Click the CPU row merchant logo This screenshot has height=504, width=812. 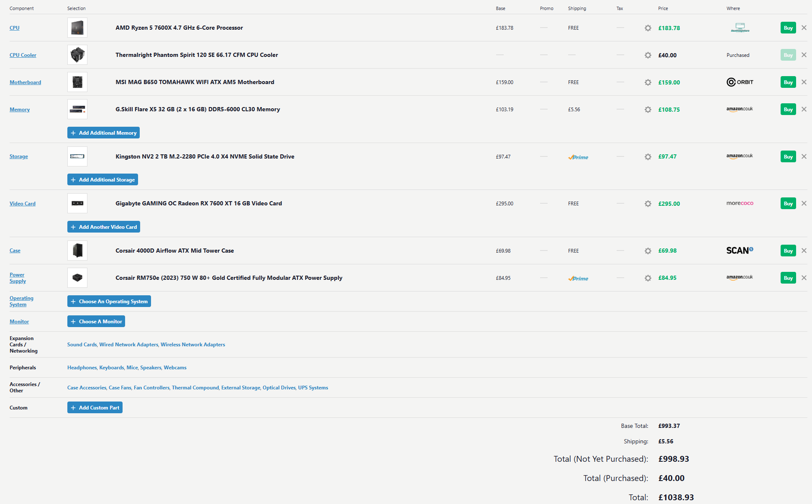pos(740,28)
